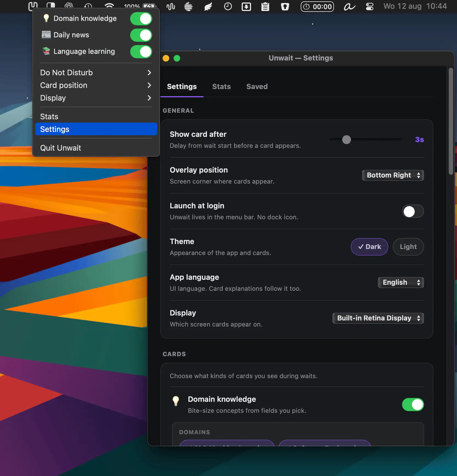Screen dimensions: 457x476
Task: Expand the Card position submenu
Action: click(x=96, y=85)
